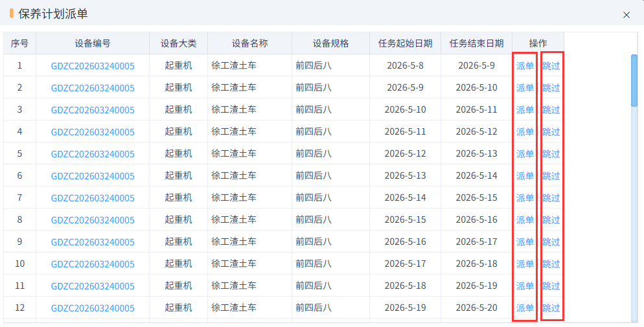Click the 序号 column header
The image size is (644, 327).
pos(19,43)
